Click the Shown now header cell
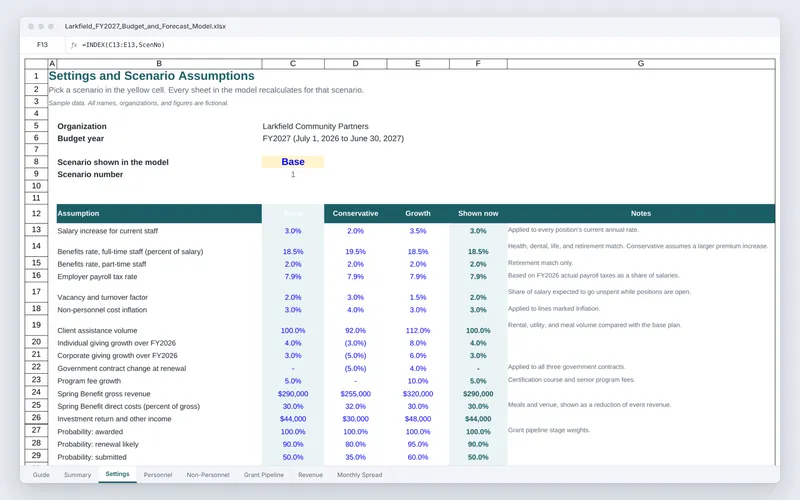 (x=478, y=213)
